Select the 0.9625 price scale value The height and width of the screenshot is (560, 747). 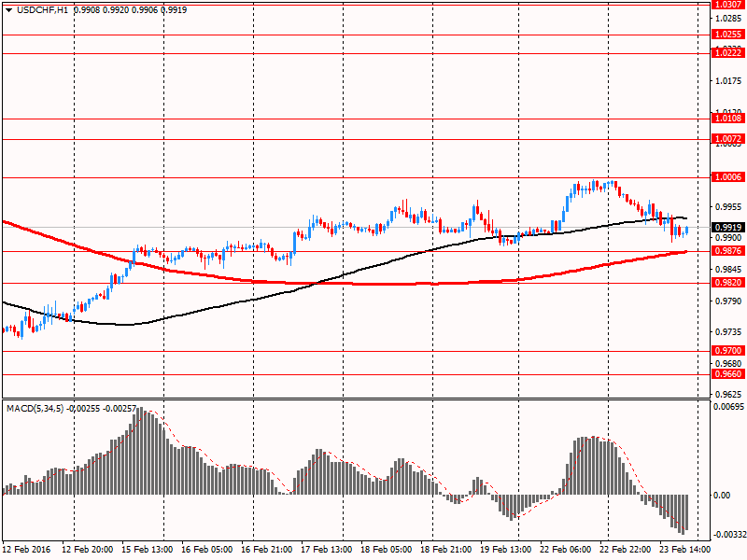(728, 394)
